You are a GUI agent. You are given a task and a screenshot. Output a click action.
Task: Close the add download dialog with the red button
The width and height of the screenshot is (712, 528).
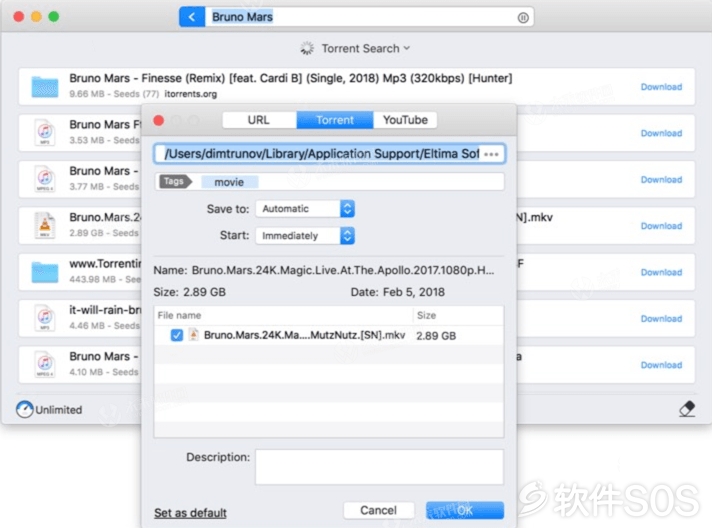(x=159, y=120)
